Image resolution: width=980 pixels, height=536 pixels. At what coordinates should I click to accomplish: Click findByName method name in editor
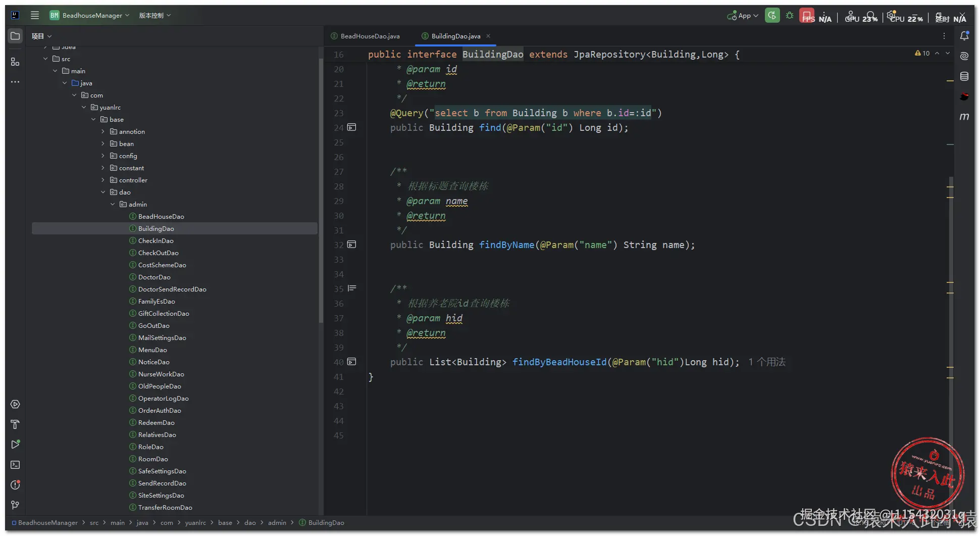(x=506, y=245)
